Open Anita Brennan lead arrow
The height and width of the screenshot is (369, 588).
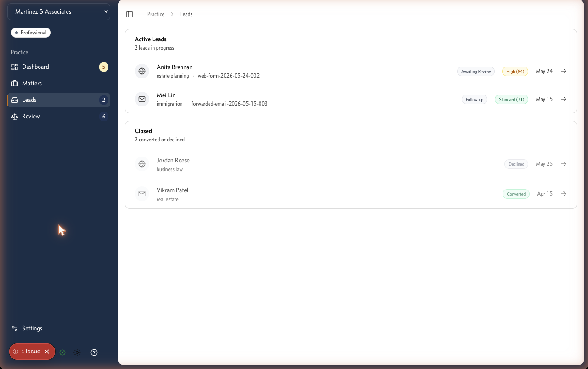click(564, 71)
